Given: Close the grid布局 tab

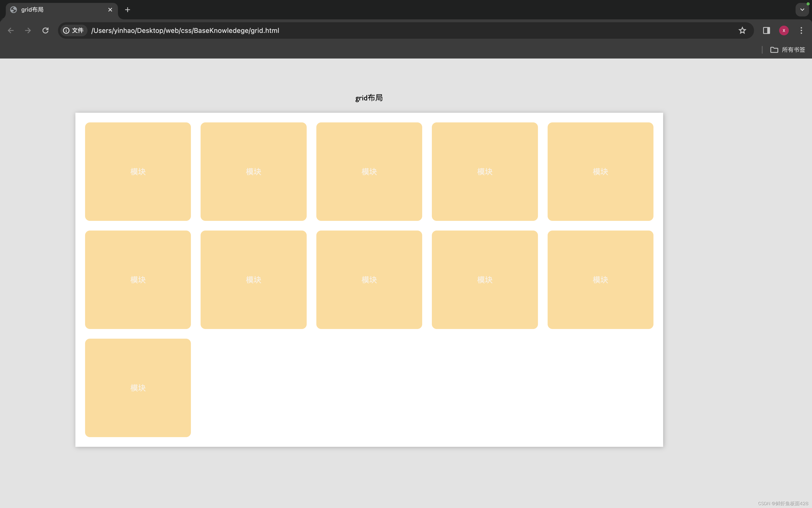Looking at the screenshot, I should tap(110, 10).
